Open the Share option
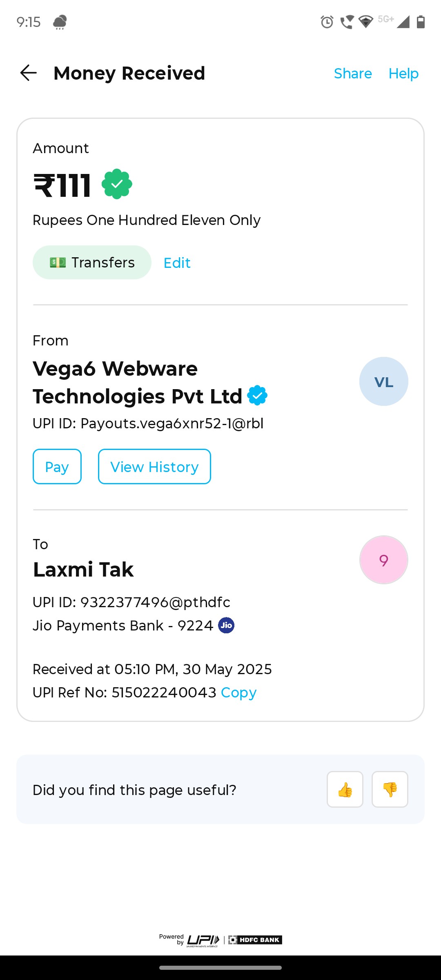 pyautogui.click(x=353, y=73)
